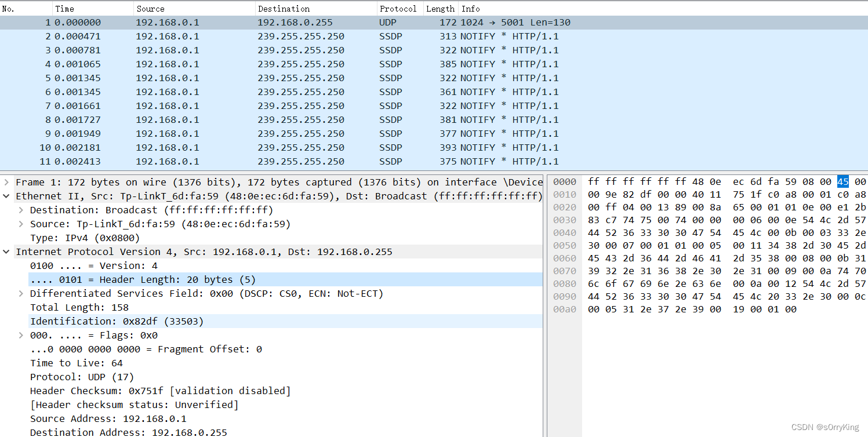Viewport: 868px width, 437px height.
Task: Click highlighted byte 45 in hex pane
Action: (x=842, y=182)
